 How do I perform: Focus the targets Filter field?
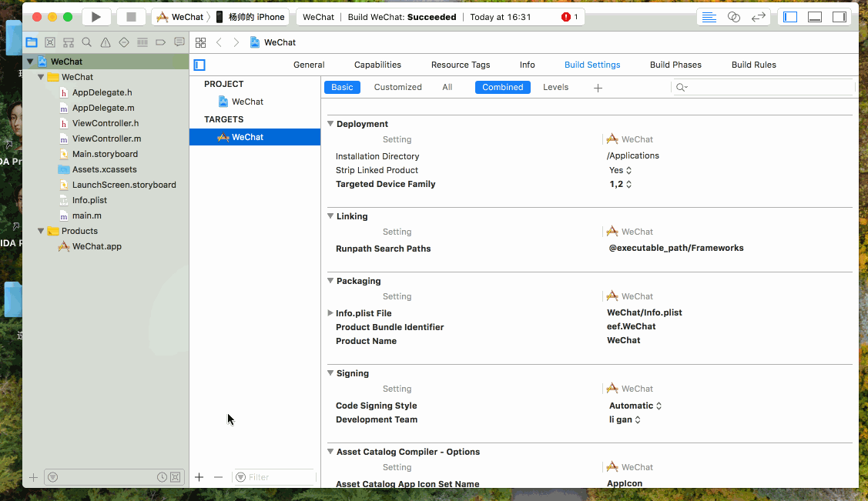point(274,477)
